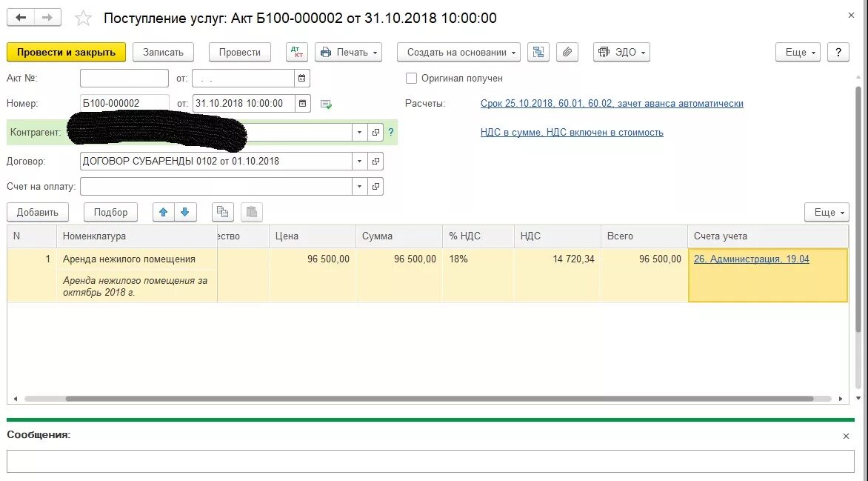Click the Номенклатура column header
The width and height of the screenshot is (868, 481).
point(137,236)
